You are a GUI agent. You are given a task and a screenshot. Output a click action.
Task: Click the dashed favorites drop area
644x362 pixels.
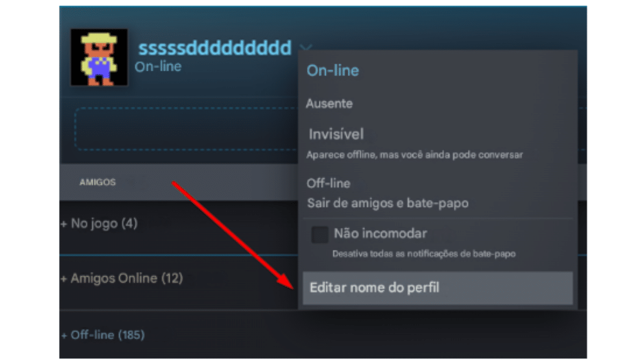click(x=187, y=129)
